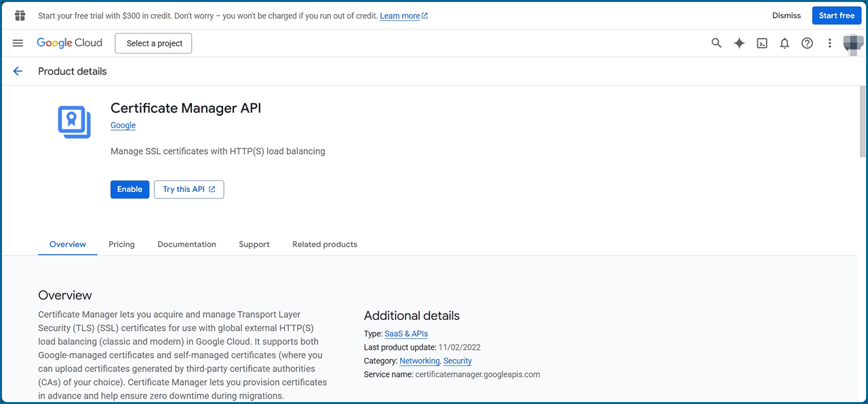
Task: Click the Try this API button
Action: (189, 189)
